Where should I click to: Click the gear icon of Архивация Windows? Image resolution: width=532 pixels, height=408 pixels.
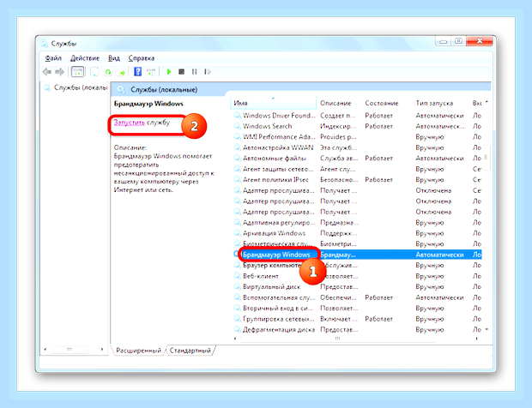click(237, 233)
